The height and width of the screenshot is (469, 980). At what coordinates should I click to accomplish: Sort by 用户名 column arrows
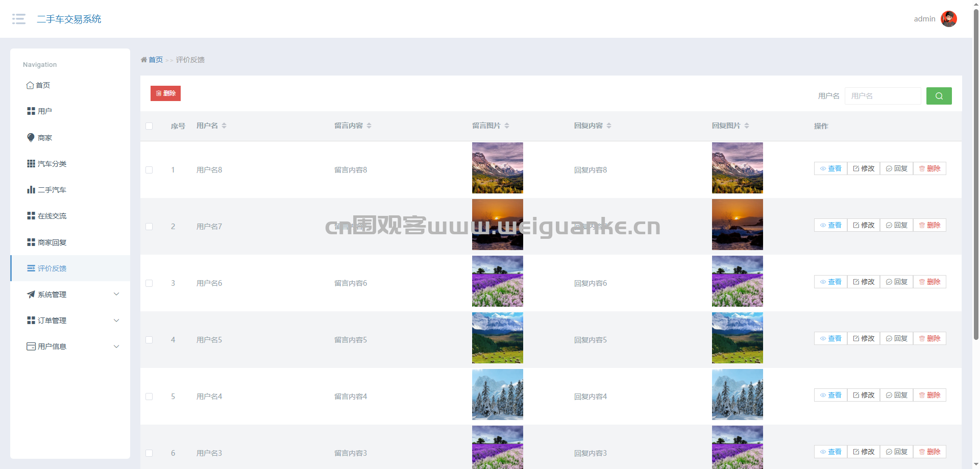click(x=224, y=126)
